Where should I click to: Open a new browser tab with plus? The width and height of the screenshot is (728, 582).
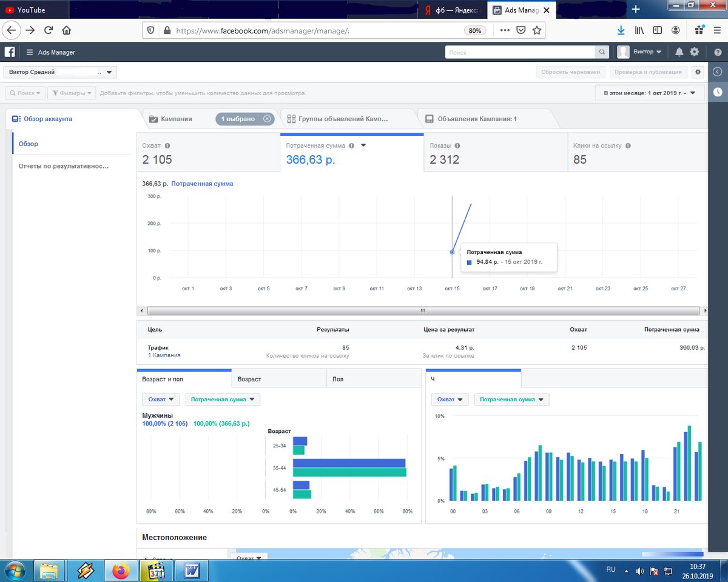(636, 10)
